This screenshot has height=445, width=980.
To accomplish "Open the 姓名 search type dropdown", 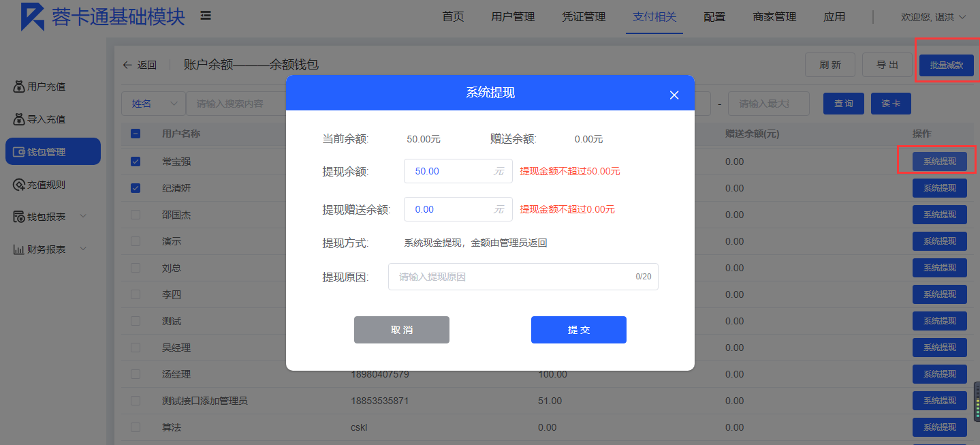I will (153, 104).
